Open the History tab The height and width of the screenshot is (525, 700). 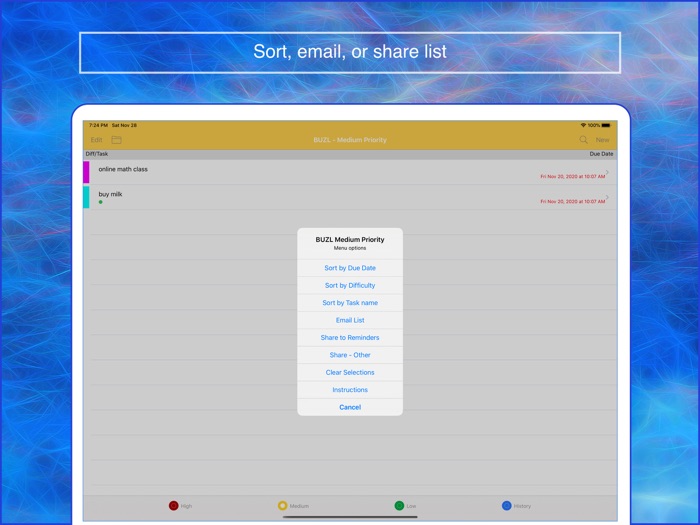(x=517, y=506)
